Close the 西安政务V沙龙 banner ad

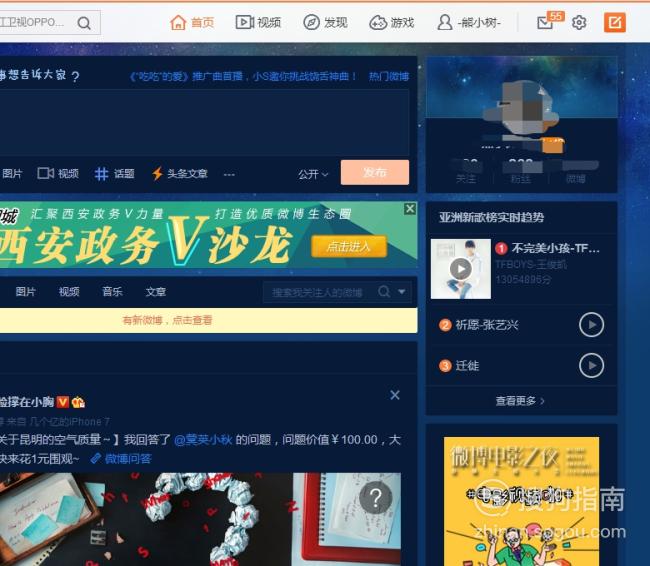click(410, 209)
